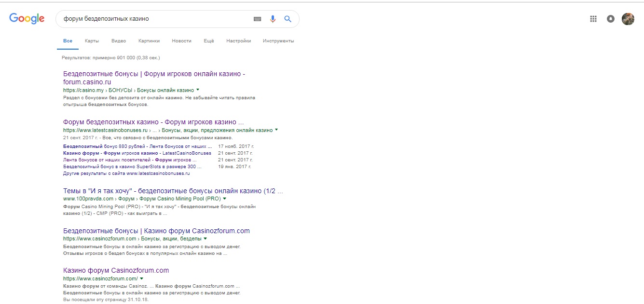The image size is (644, 304).
Task: Expand dropdown arrow next to 100pravda.com URL
Action: point(225,198)
